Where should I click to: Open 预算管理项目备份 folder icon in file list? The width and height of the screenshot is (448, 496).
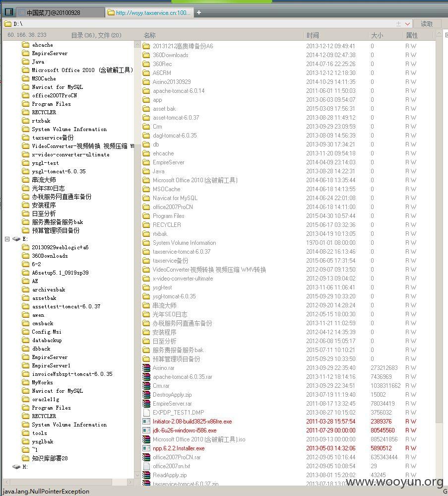[146, 359]
